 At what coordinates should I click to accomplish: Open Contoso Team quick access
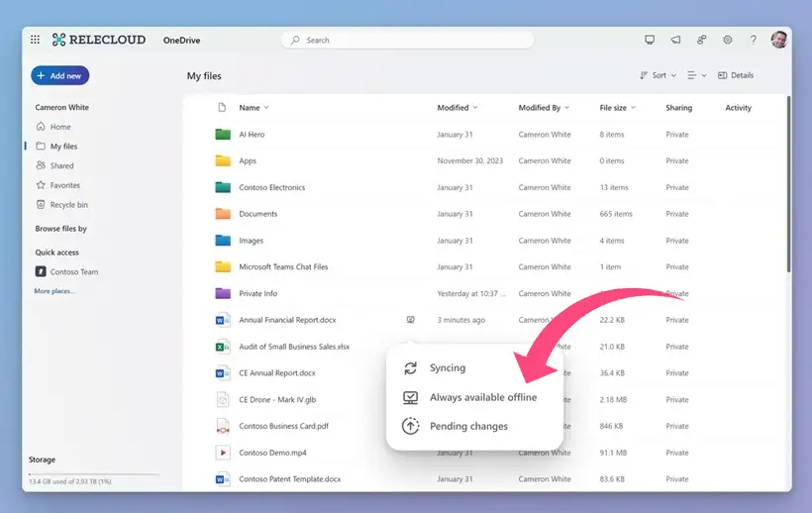(66, 271)
